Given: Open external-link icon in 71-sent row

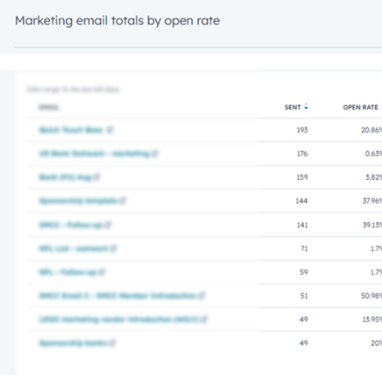Looking at the screenshot, I should pos(113,248).
